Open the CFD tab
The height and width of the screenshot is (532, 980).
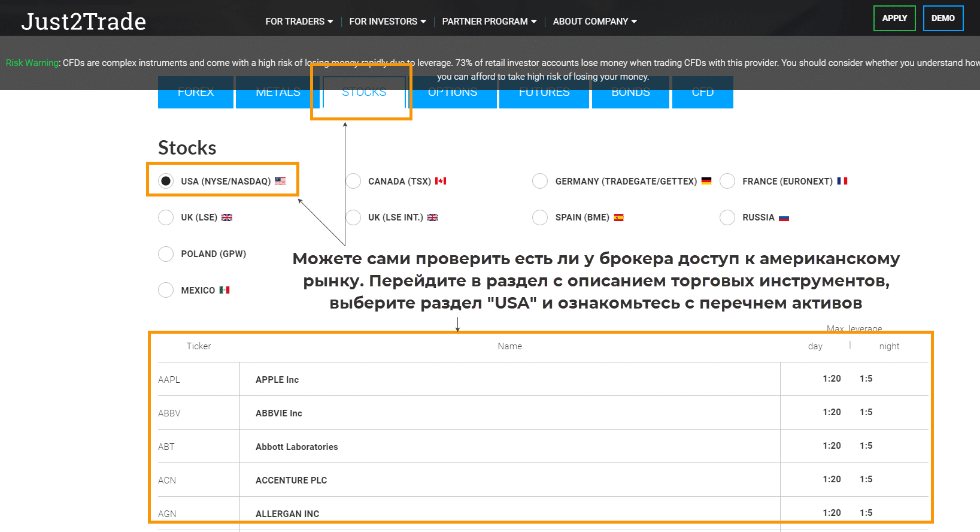click(702, 93)
